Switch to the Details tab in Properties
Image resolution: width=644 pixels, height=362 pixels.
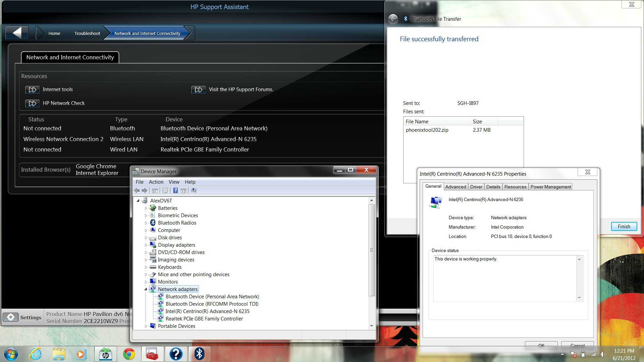pyautogui.click(x=493, y=187)
